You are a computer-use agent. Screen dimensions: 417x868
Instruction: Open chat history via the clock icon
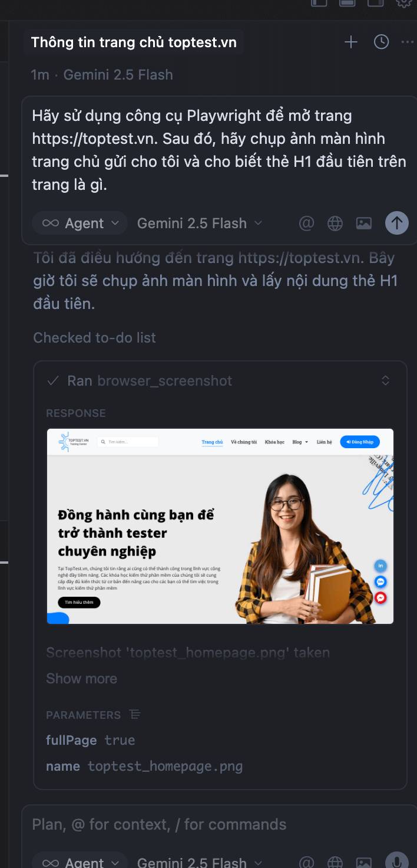pyautogui.click(x=382, y=42)
